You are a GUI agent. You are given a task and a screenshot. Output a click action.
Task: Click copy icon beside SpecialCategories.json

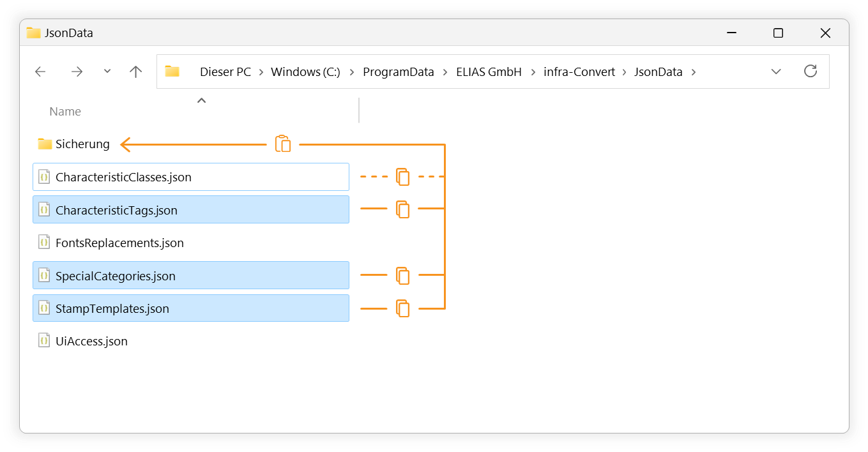402,275
